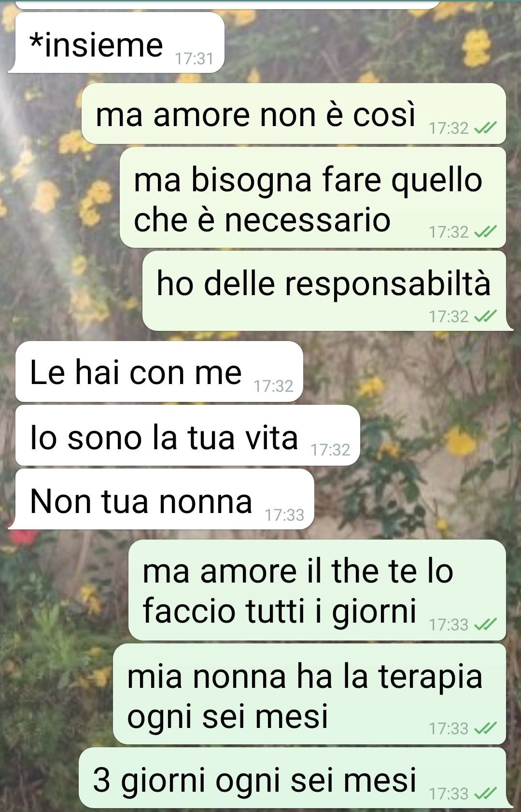Screen dimensions: 521x812
Task: Tap double-check icon on 'che è necessario' message
Action: pos(485,232)
